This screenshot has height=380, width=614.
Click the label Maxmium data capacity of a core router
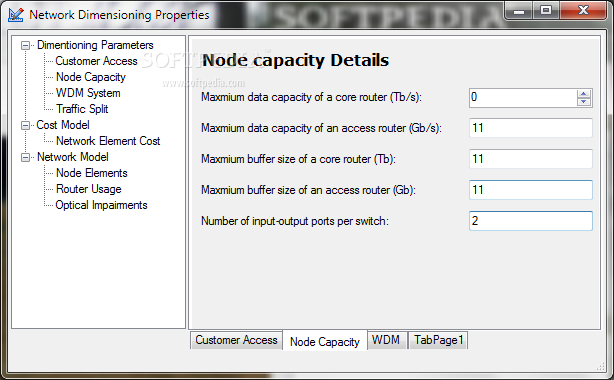[x=311, y=97]
